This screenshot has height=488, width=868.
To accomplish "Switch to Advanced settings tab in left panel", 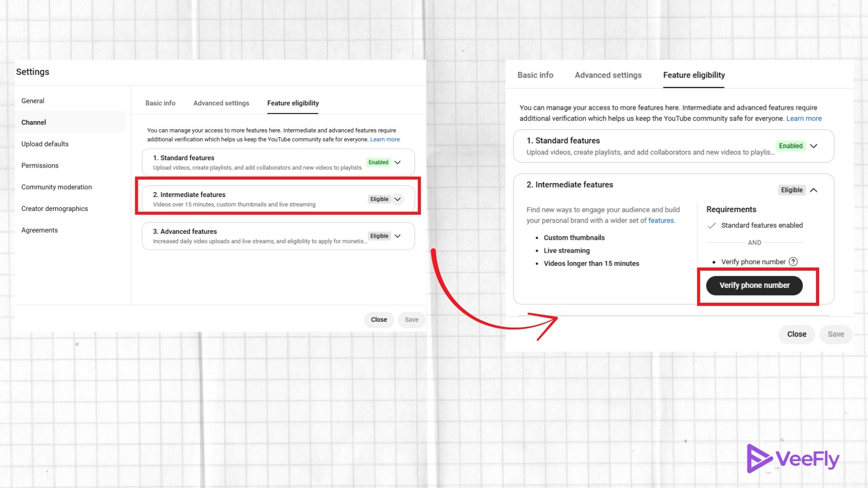I will tap(221, 103).
